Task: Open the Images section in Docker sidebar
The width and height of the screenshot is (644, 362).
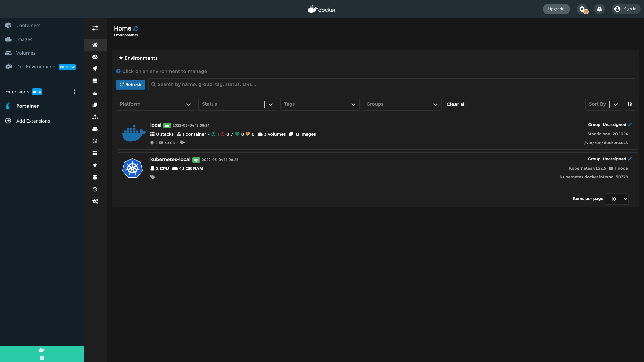Action: pyautogui.click(x=24, y=39)
